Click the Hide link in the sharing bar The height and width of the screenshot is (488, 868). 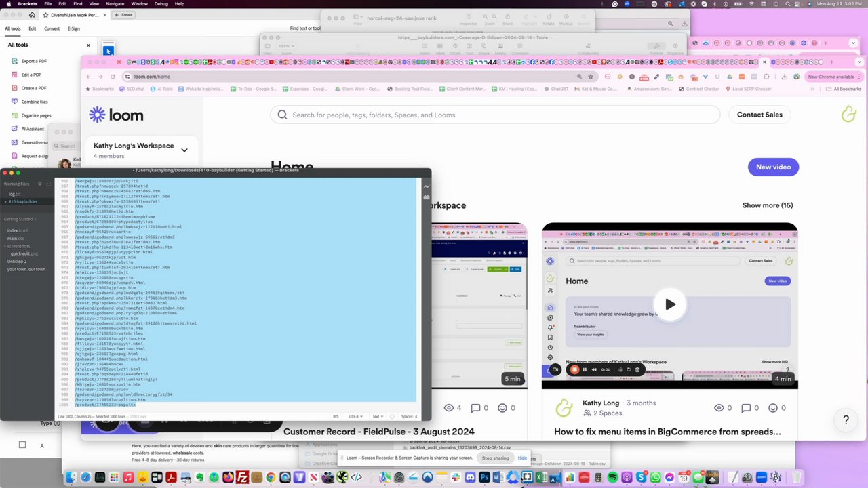pyautogui.click(x=522, y=457)
